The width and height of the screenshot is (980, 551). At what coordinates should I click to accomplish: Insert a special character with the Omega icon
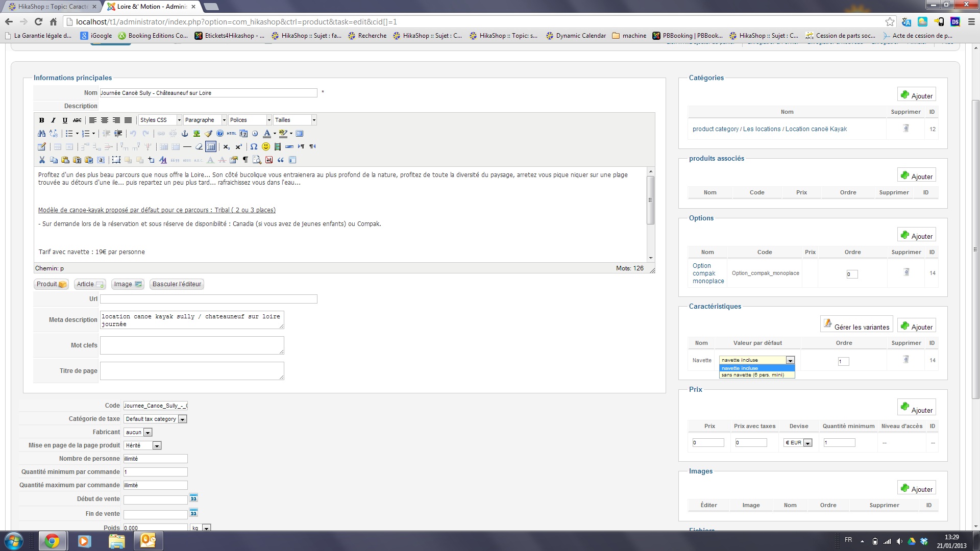pyautogui.click(x=254, y=147)
